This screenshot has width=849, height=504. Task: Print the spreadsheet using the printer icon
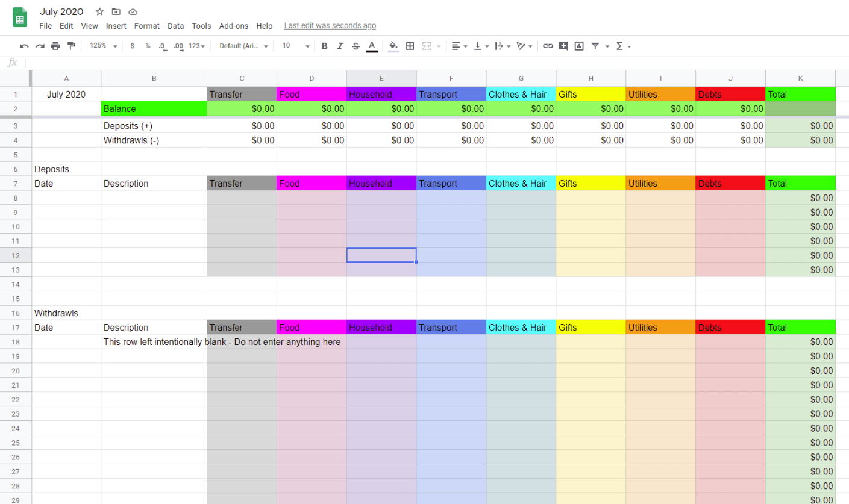(x=55, y=46)
